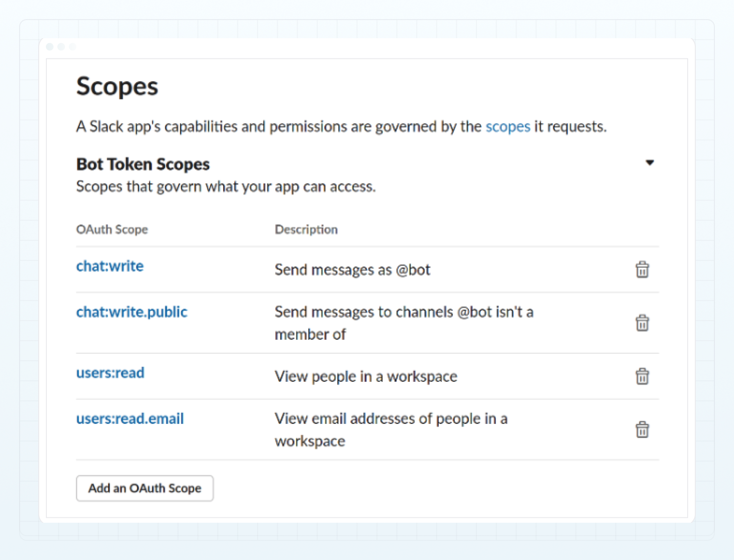Remove the chat:write.public scope using its trash icon
The image size is (734, 560).
coord(642,323)
